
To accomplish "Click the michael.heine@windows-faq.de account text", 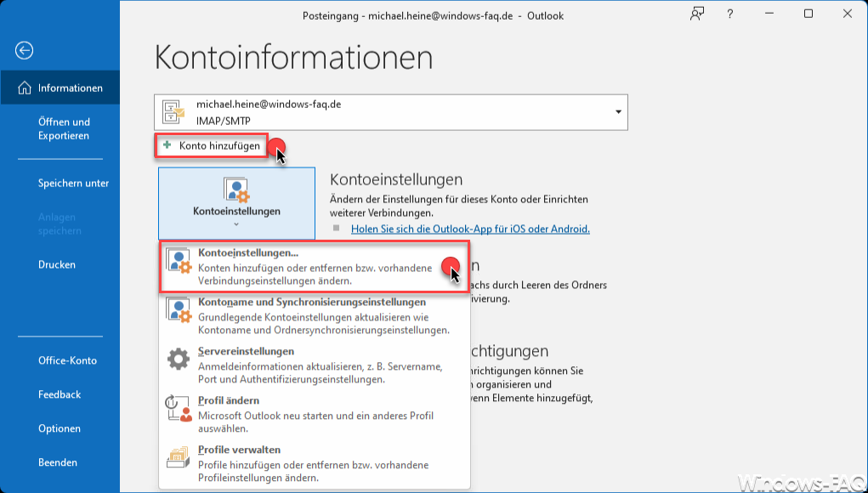I will 269,104.
